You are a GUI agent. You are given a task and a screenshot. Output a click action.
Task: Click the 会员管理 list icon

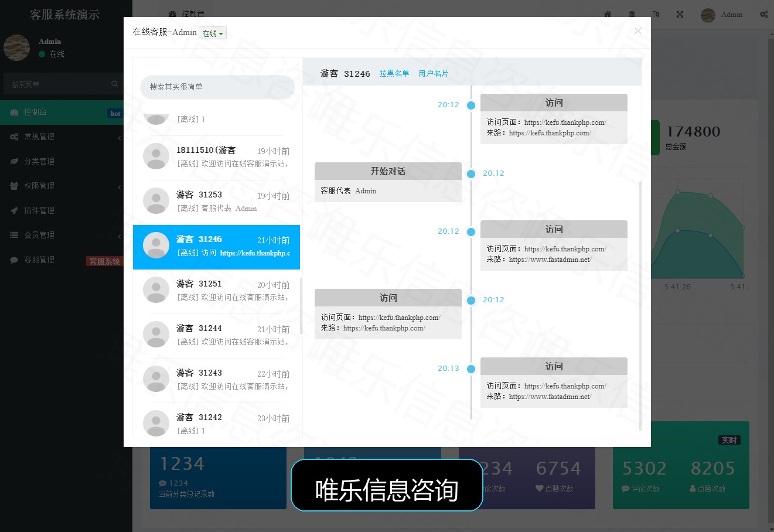(14, 236)
